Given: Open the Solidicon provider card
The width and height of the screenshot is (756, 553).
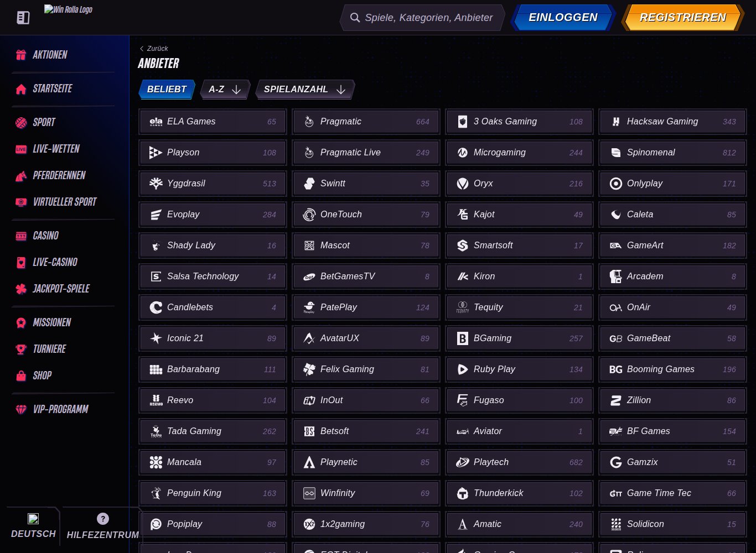Looking at the screenshot, I should pos(673,524).
